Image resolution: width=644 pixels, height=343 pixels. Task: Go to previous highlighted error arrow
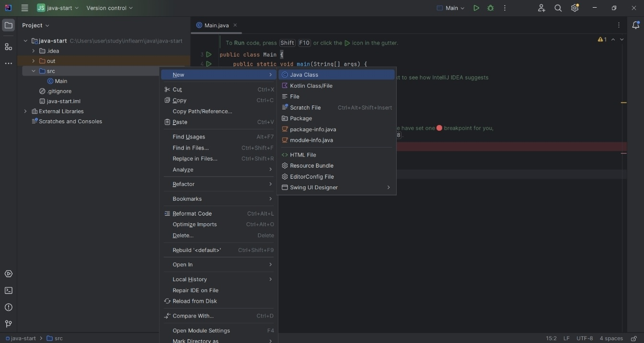click(x=613, y=40)
